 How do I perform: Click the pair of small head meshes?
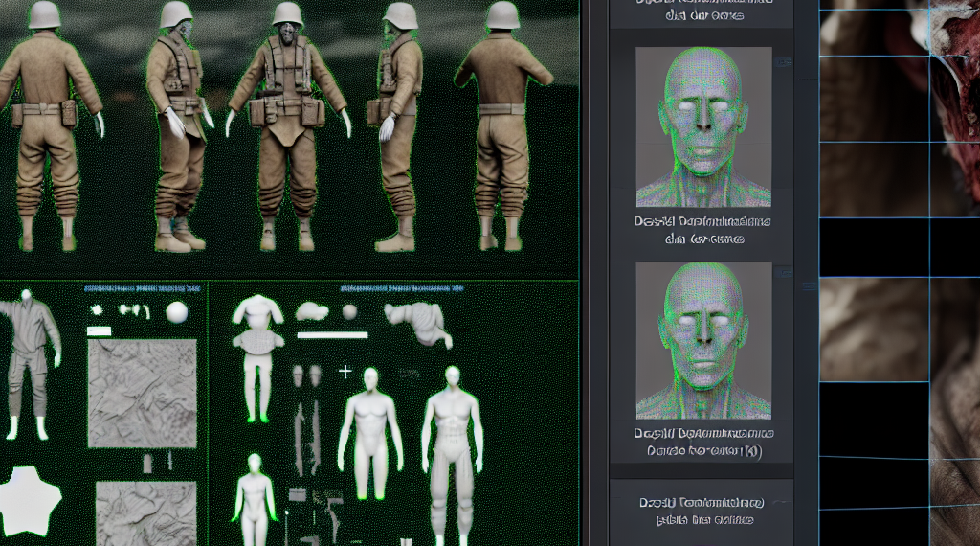click(x=306, y=375)
